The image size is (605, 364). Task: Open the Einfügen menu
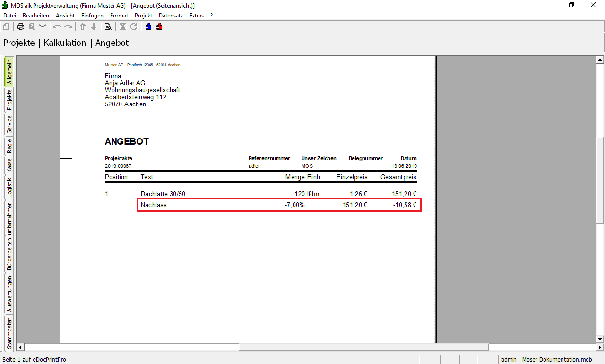[92, 16]
